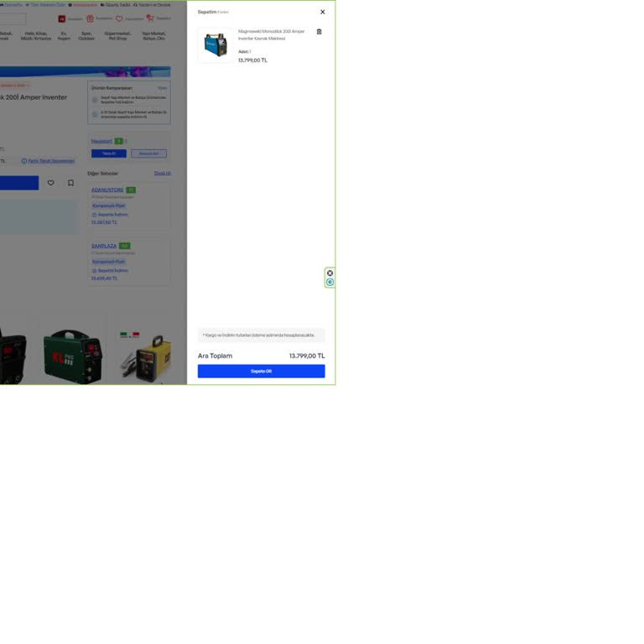Save the product with the bookmark icon
The image size is (644, 644).
pyautogui.click(x=70, y=183)
